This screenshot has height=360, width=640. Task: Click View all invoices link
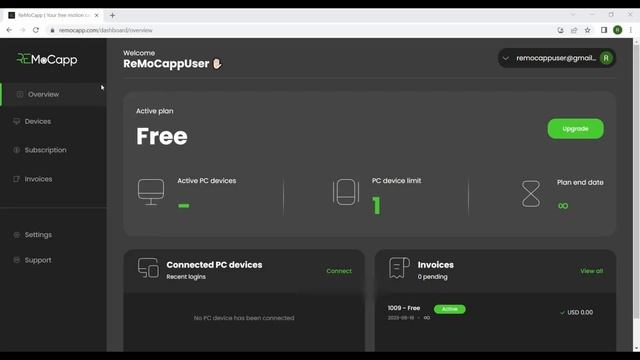tap(591, 271)
